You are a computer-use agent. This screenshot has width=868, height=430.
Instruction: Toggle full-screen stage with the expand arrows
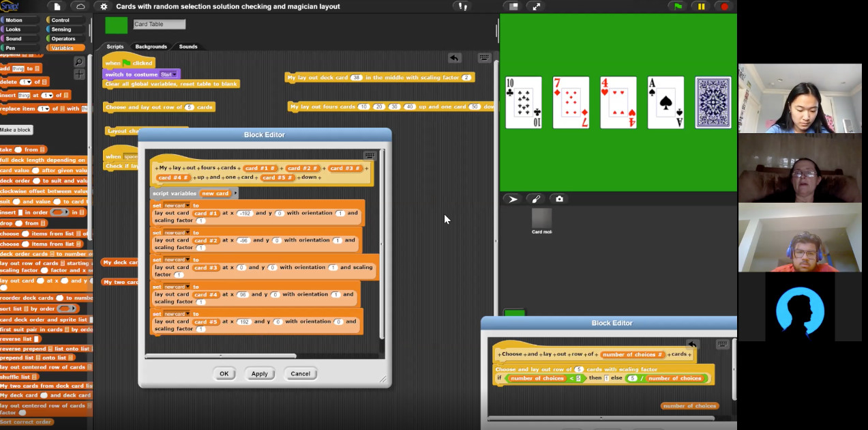(537, 6)
